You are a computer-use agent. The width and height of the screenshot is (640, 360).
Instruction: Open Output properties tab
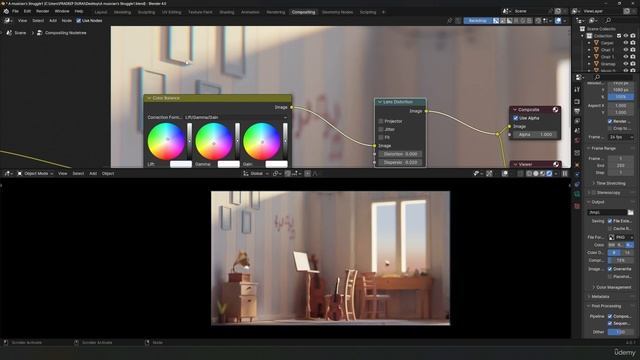(x=577, y=111)
